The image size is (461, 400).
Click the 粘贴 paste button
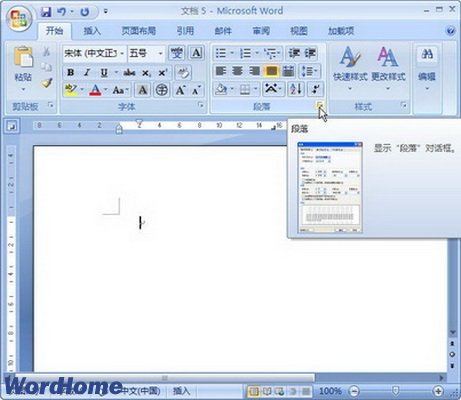(23, 63)
